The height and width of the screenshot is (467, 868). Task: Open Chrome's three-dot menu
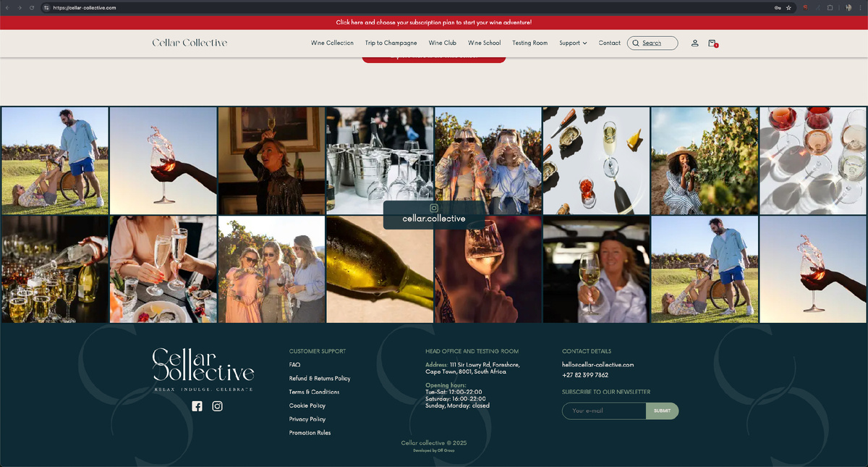(x=861, y=8)
